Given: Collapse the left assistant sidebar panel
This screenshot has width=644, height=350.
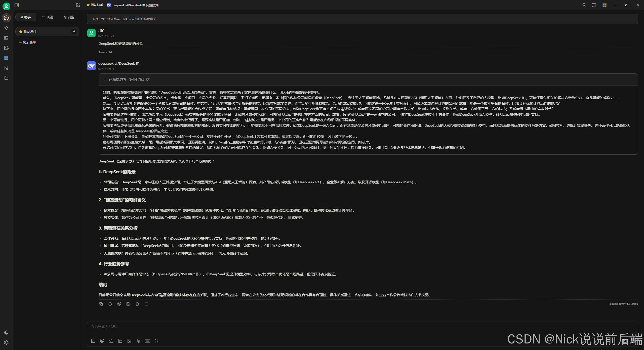Looking at the screenshot, I should click(x=17, y=5).
